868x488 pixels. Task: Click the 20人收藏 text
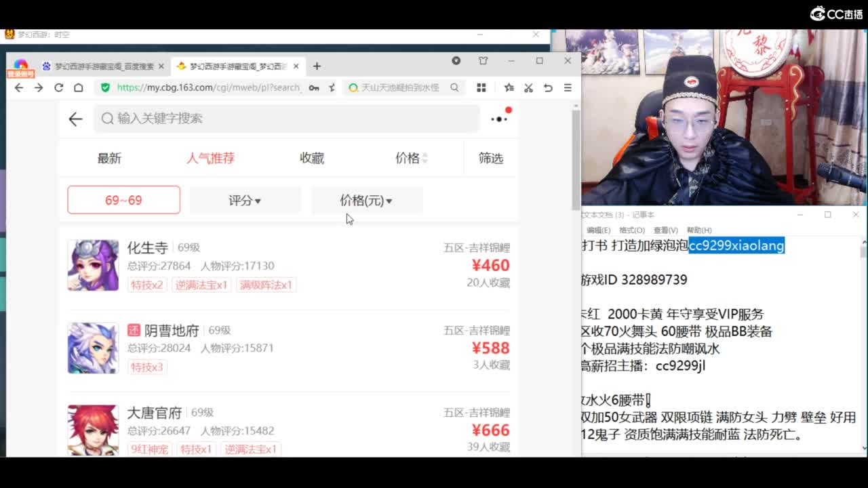coord(488,283)
